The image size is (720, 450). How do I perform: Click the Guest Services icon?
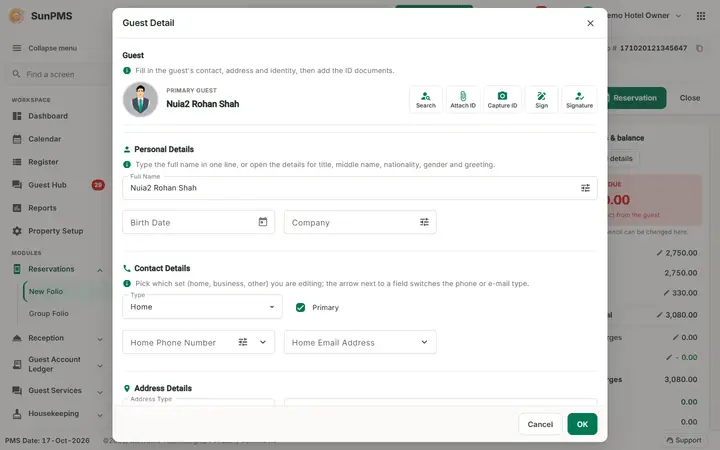click(17, 390)
